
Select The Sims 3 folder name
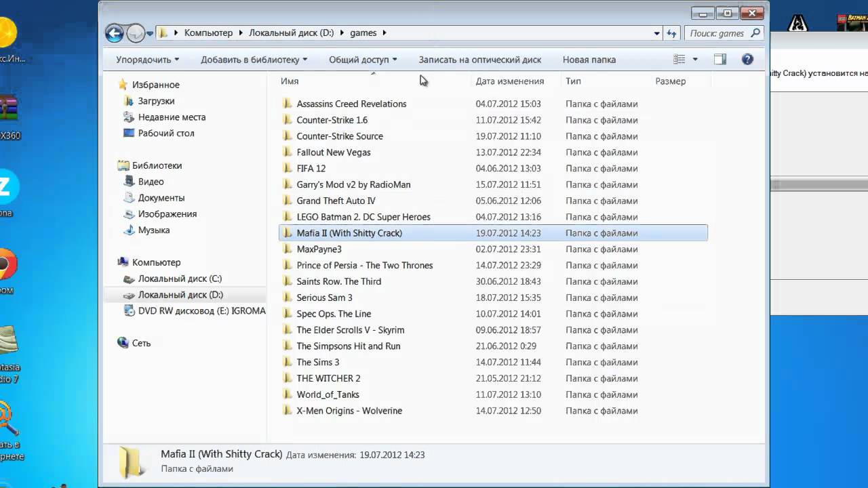(x=318, y=363)
